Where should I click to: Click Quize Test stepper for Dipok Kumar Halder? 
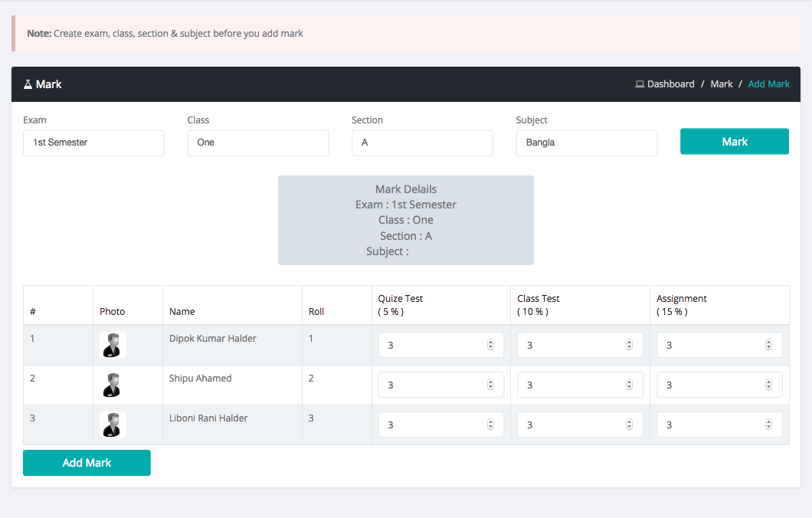point(490,345)
